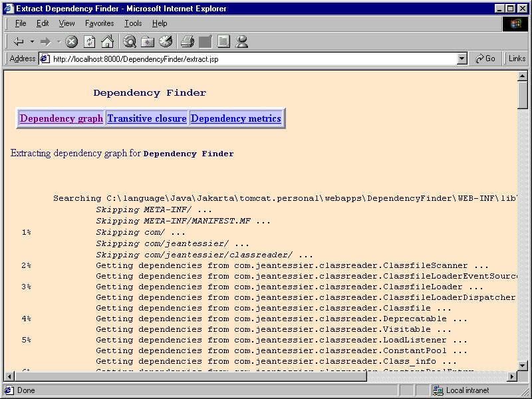This screenshot has width=532, height=399.
Task: Reload the page with the Refresh icon
Action: tap(89, 42)
